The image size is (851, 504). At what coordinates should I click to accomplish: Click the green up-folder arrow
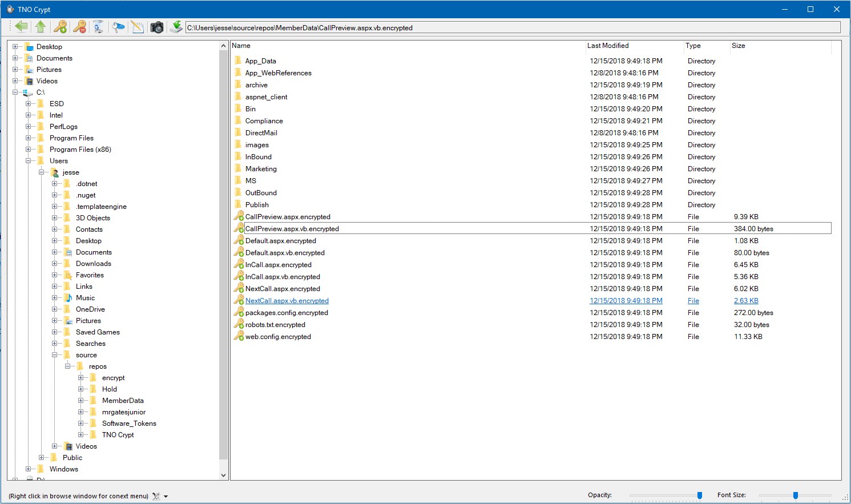(x=40, y=26)
